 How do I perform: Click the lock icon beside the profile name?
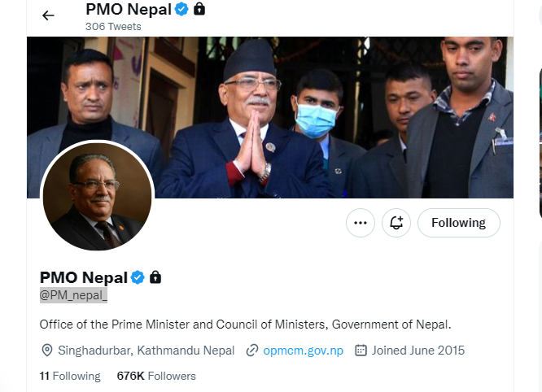(x=155, y=277)
